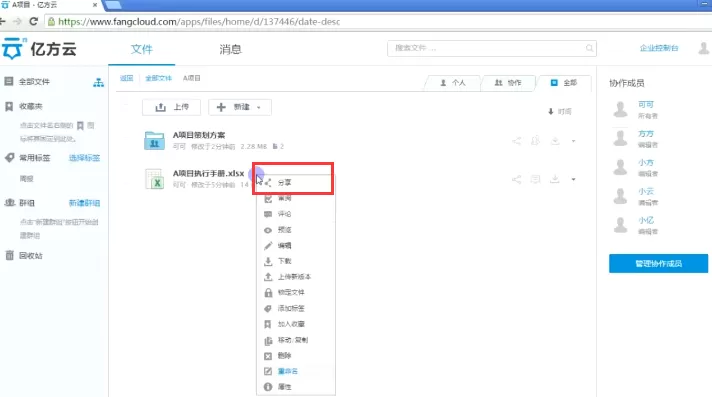Click share icon on A项目执行手册.xlsx row
712x397 pixels.
[x=517, y=179]
